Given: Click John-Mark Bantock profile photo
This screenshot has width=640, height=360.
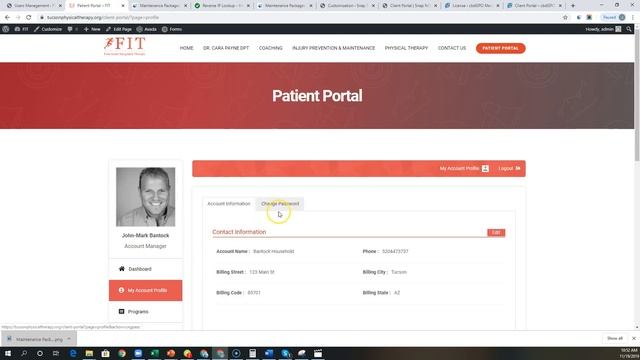Looking at the screenshot, I should 146,197.
